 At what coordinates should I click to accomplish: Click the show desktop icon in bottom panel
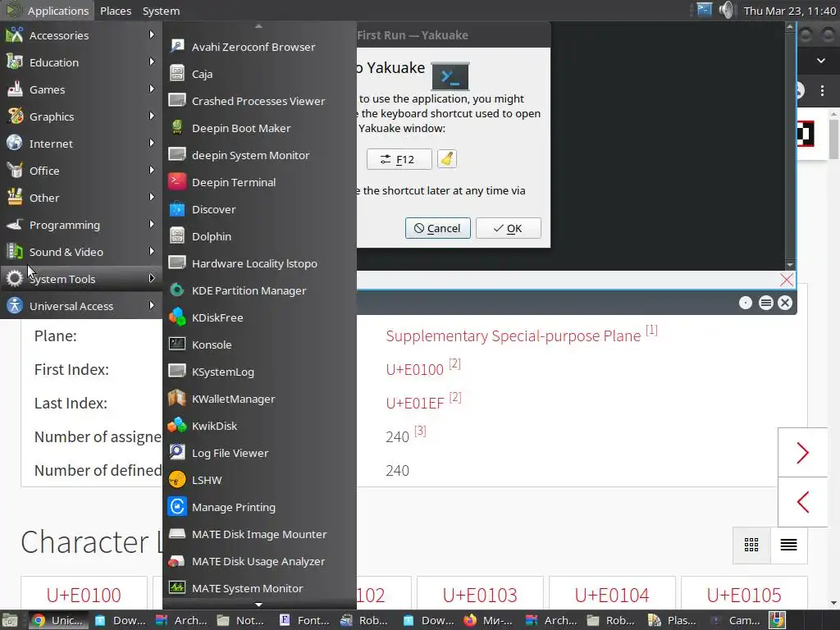click(x=10, y=620)
